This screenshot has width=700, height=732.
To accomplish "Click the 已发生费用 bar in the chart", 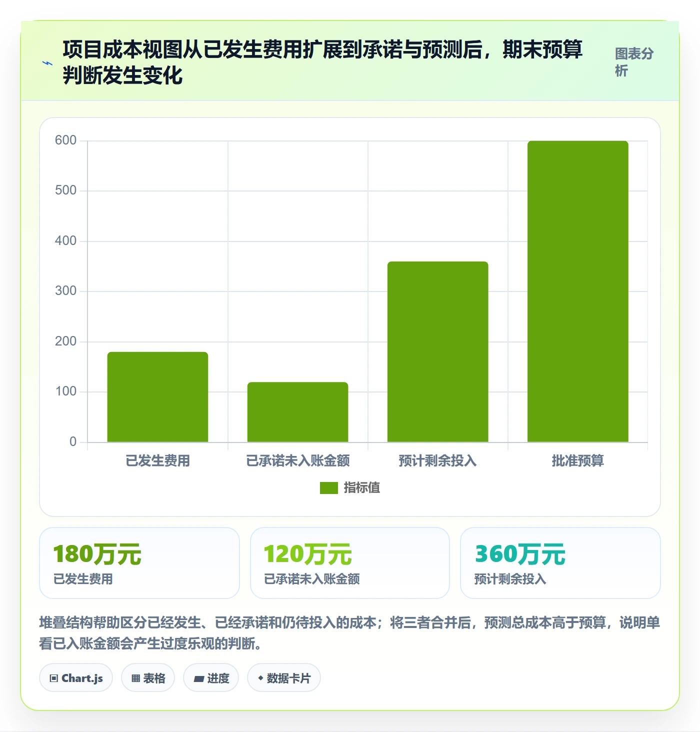I will (x=157, y=397).
